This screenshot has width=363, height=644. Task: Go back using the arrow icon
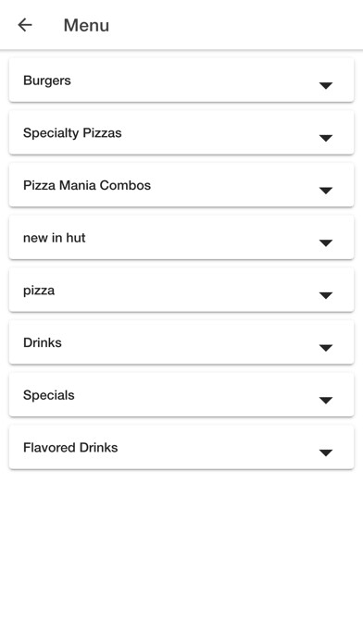click(25, 25)
